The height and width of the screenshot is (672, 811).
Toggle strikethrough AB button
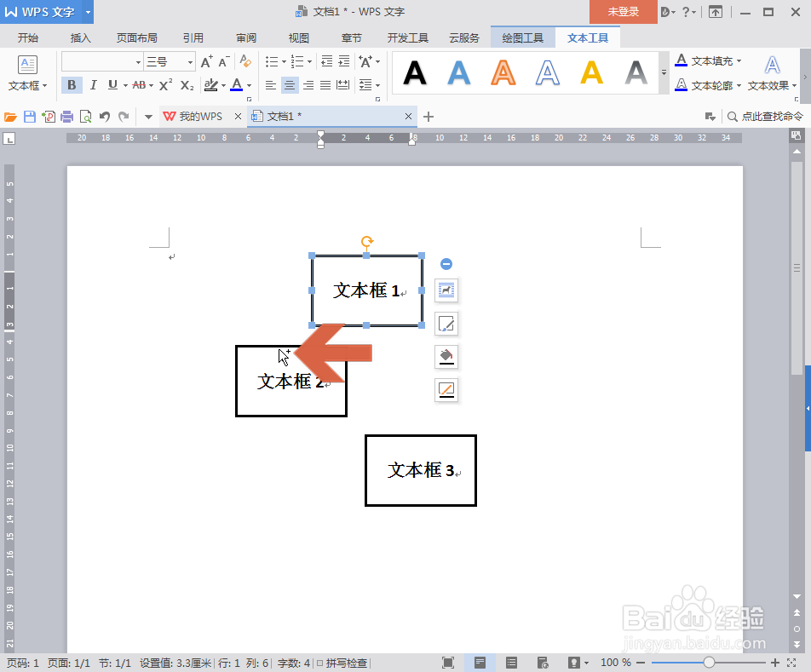point(139,85)
